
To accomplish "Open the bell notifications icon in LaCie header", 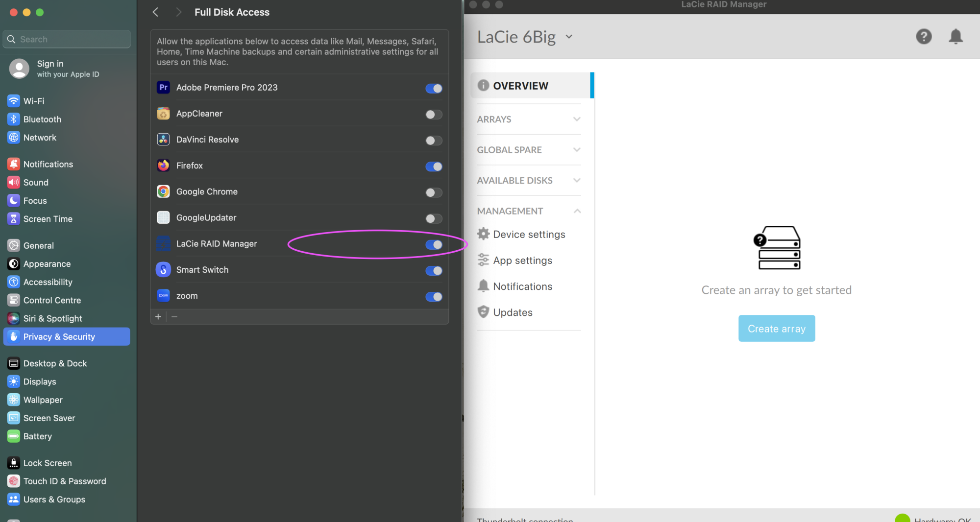I will pos(955,36).
